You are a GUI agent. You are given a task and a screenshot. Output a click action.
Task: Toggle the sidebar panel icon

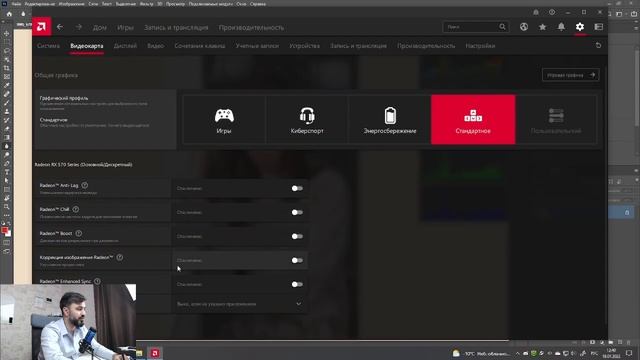tap(598, 27)
